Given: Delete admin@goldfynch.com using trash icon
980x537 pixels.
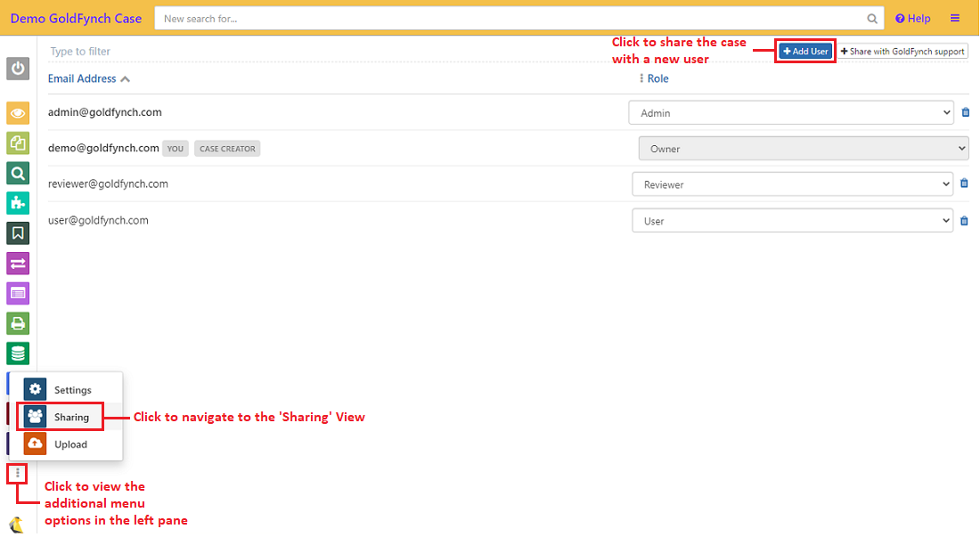Looking at the screenshot, I should (x=964, y=113).
